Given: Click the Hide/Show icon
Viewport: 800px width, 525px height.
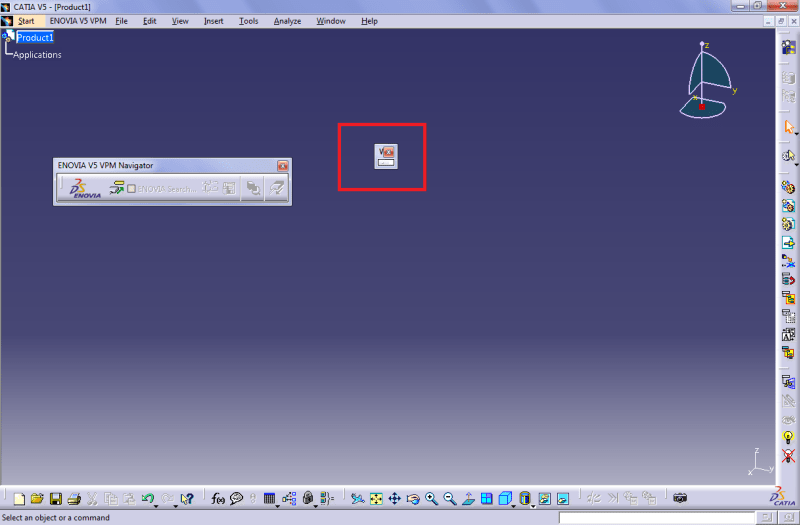Looking at the screenshot, I should pos(545,498).
